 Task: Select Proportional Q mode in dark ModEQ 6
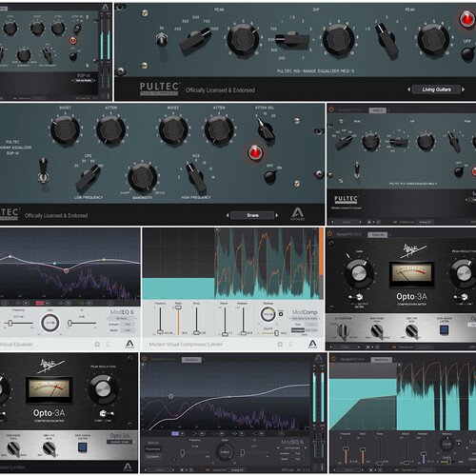click(x=153, y=449)
